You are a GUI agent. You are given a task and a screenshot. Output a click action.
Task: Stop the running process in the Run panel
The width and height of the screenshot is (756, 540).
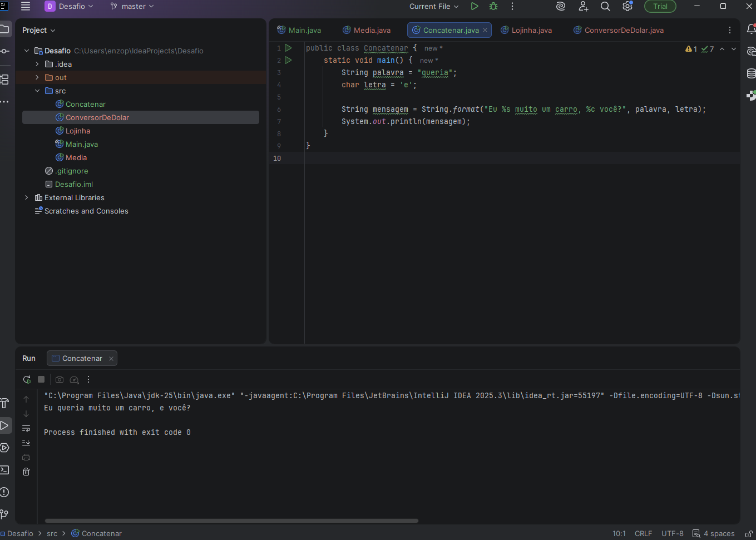tap(41, 379)
